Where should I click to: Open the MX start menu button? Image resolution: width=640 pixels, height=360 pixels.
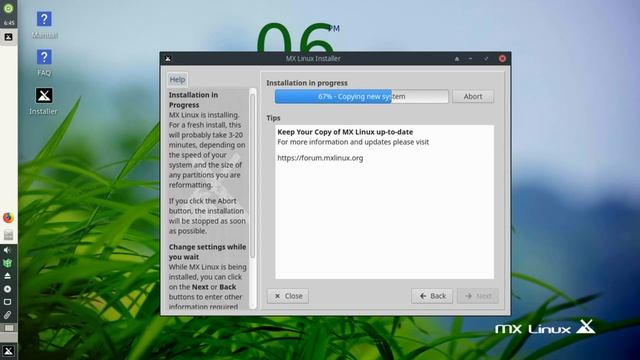click(x=9, y=351)
